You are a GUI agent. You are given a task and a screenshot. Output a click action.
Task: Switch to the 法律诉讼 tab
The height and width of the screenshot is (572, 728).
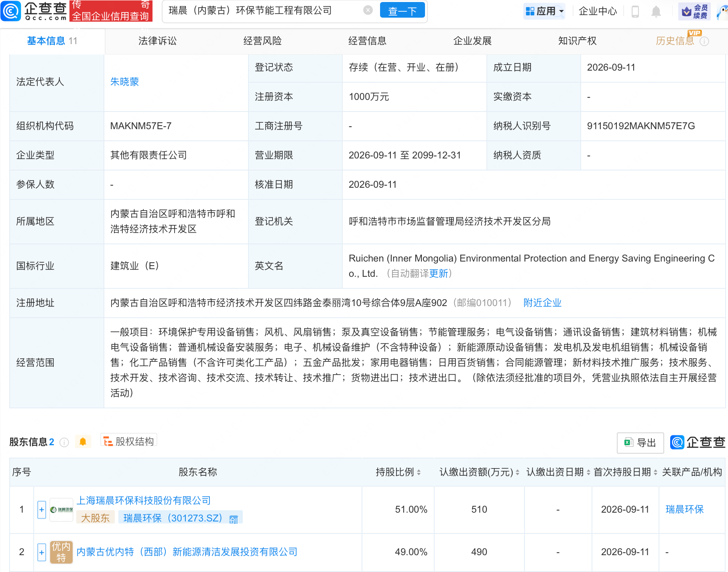point(158,41)
